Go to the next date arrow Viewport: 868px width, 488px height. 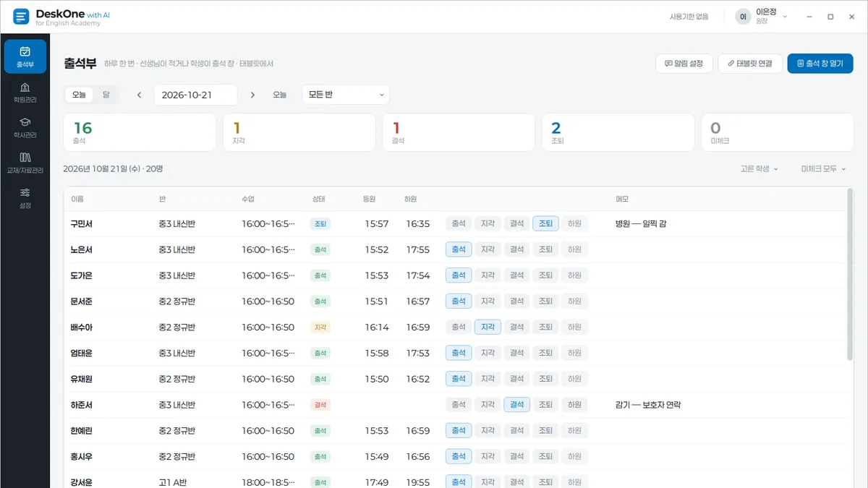point(252,95)
